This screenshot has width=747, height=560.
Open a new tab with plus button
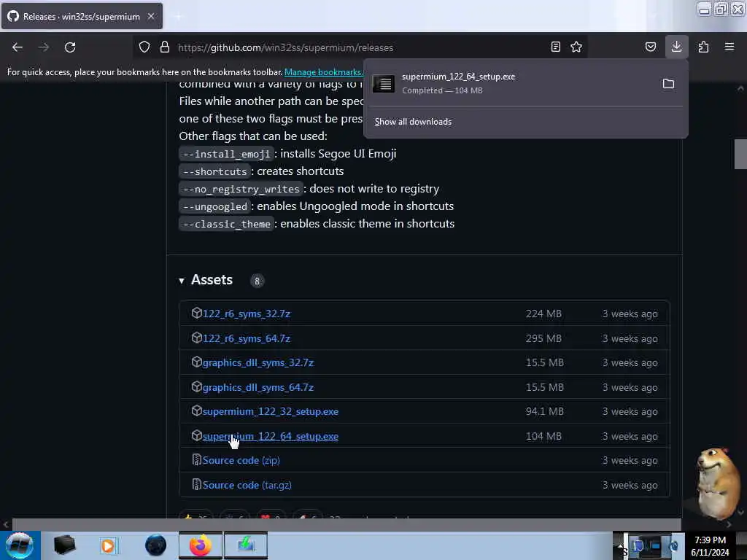coord(178,16)
